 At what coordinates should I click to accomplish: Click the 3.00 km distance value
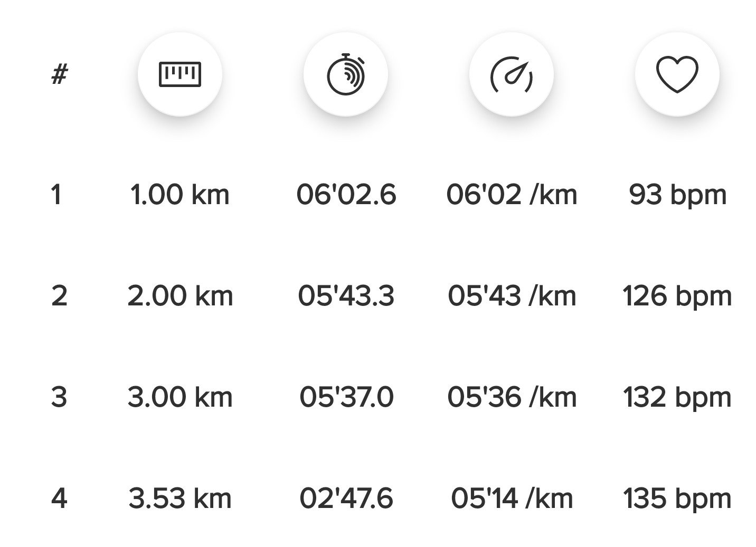(179, 397)
